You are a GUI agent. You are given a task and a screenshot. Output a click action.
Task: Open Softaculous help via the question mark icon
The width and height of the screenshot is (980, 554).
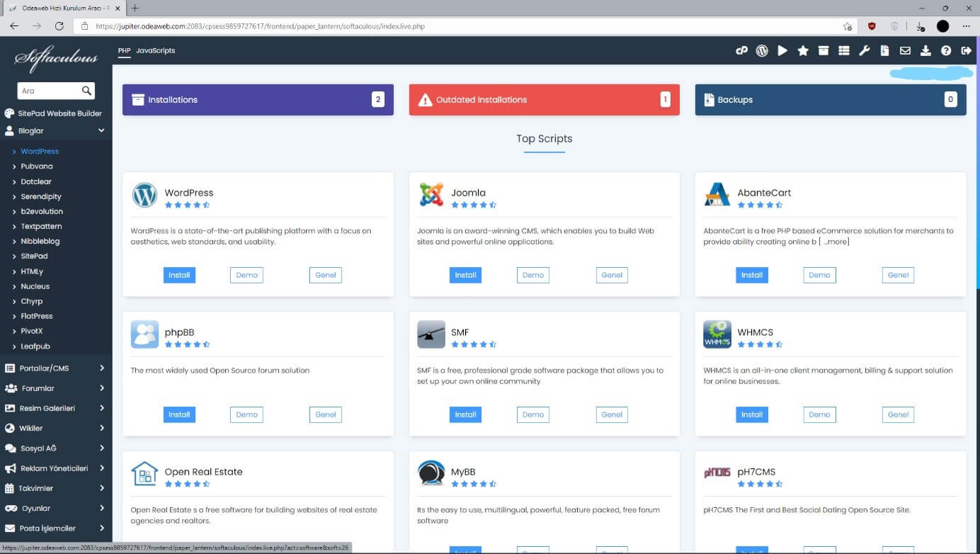945,50
